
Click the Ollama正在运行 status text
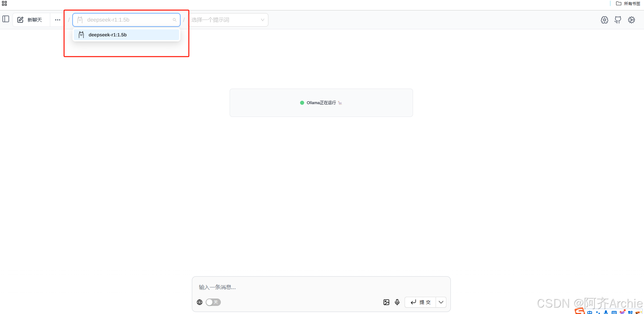click(321, 103)
